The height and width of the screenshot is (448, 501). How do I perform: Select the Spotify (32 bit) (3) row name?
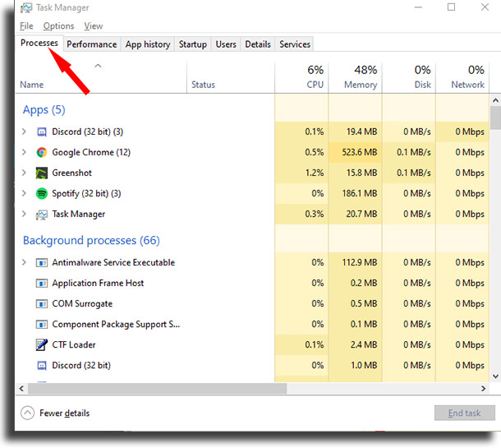coord(86,193)
